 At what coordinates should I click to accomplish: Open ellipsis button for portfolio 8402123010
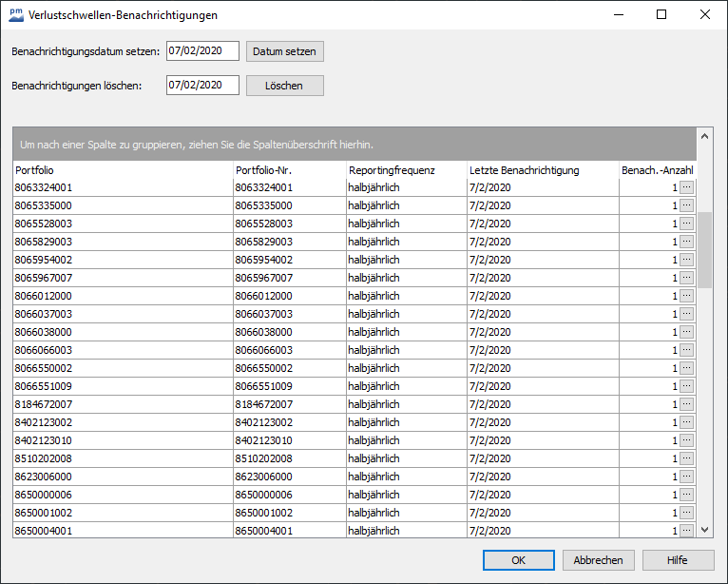tap(687, 440)
